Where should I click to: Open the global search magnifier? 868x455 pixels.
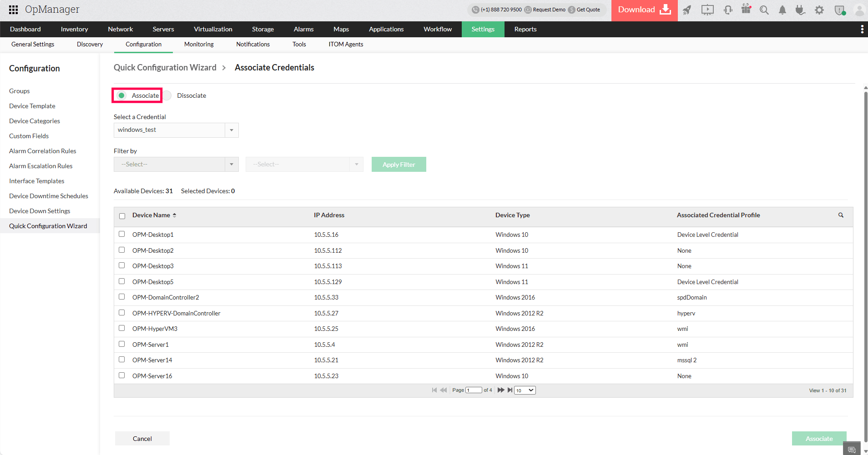(x=764, y=9)
